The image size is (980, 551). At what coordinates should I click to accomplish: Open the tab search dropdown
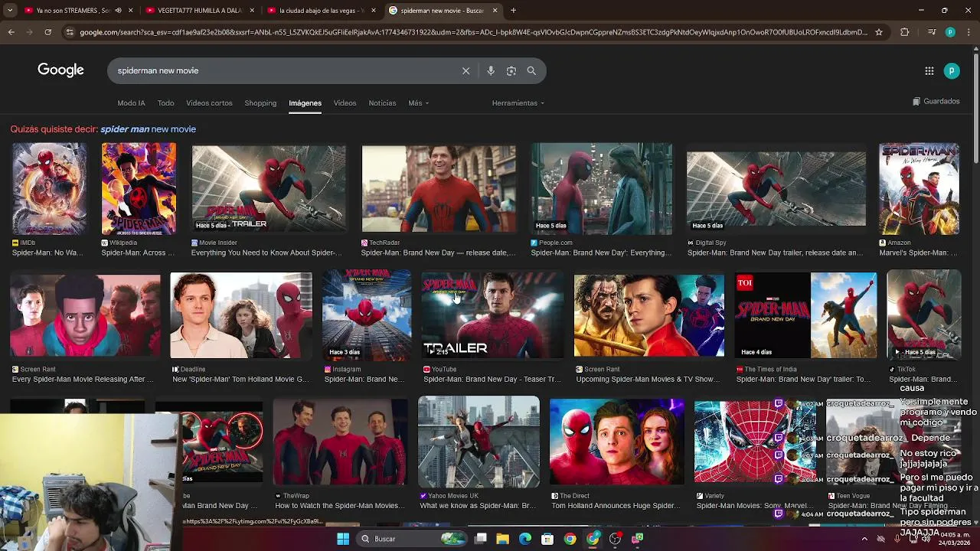8,11
